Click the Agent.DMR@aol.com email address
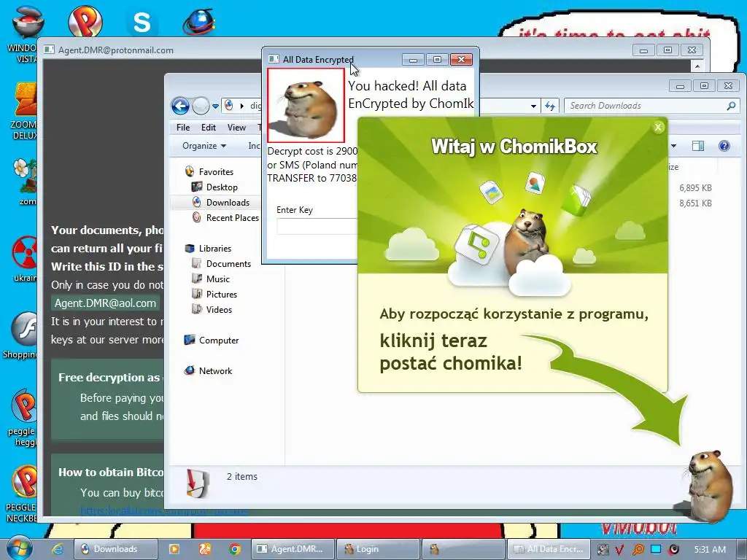 [105, 303]
